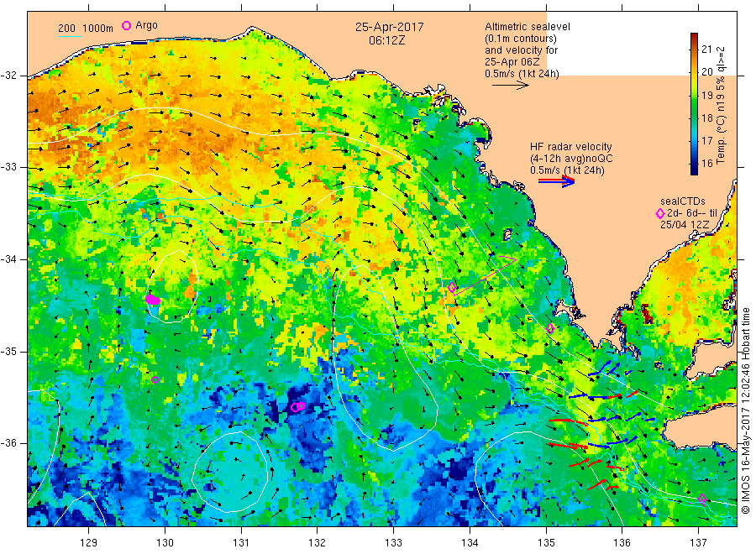
Task: Click the seal CTD diamond near 135E 34.8S
Action: (550, 328)
